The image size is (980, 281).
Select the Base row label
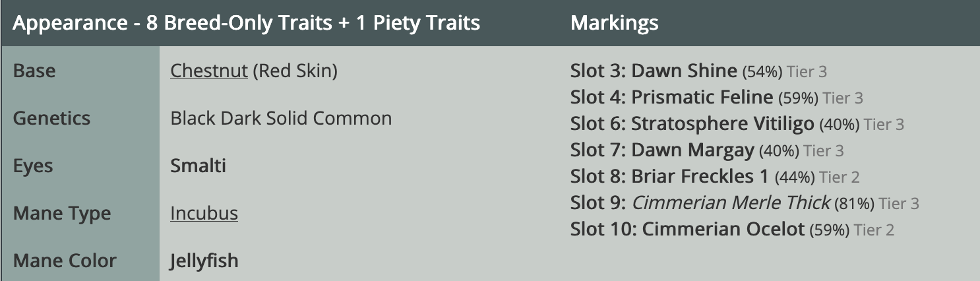click(x=34, y=71)
